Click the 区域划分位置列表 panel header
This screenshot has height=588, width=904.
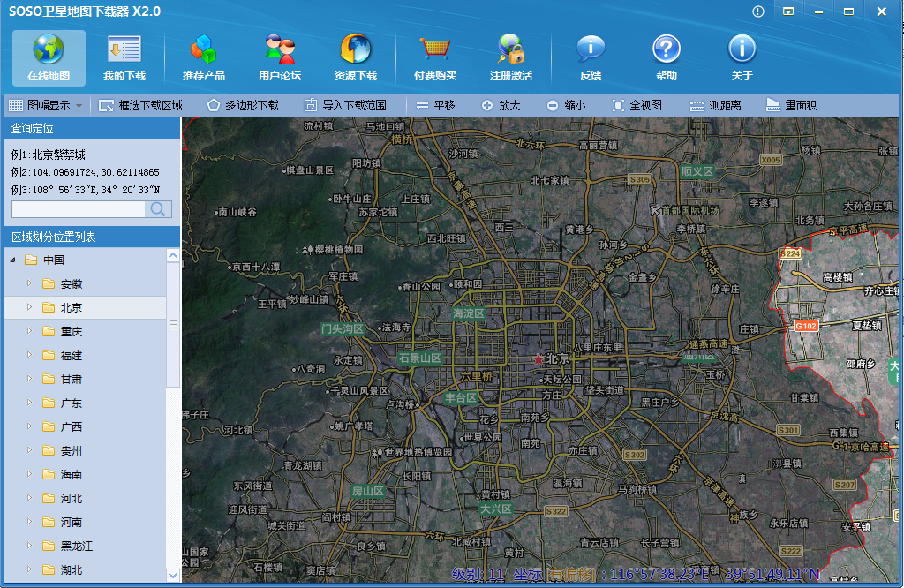(92, 237)
